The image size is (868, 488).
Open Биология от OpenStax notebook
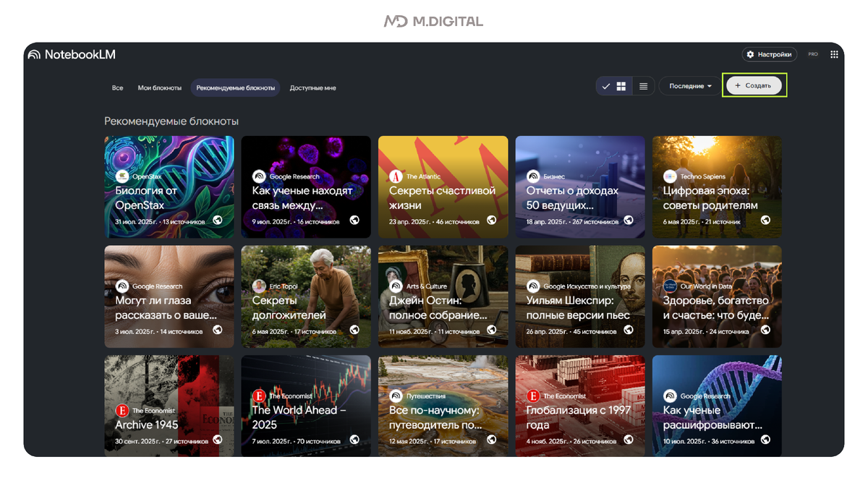click(169, 187)
